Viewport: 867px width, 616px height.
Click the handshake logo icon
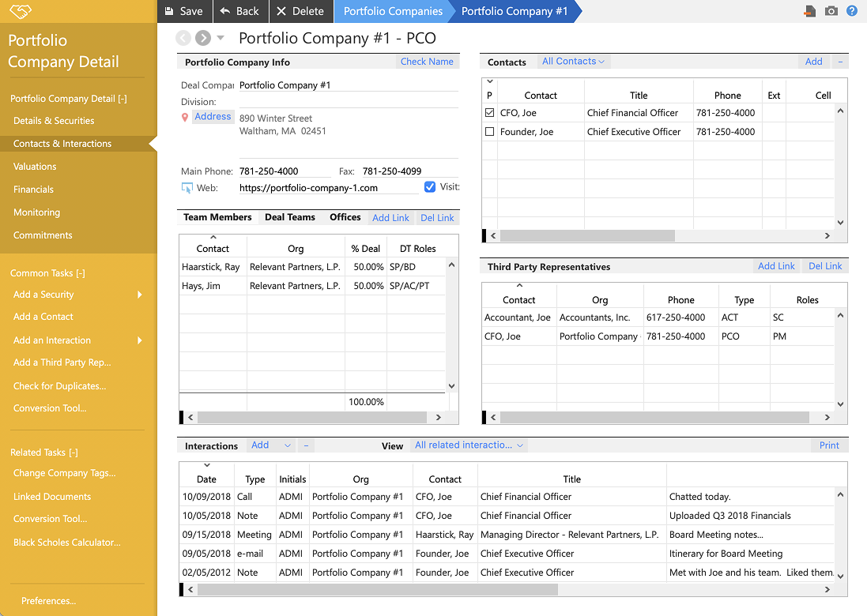pos(21,10)
